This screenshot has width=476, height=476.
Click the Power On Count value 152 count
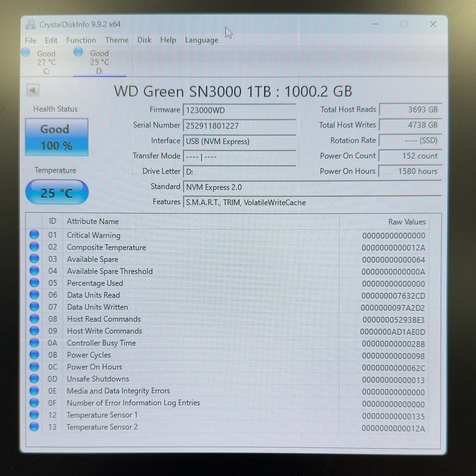point(410,156)
